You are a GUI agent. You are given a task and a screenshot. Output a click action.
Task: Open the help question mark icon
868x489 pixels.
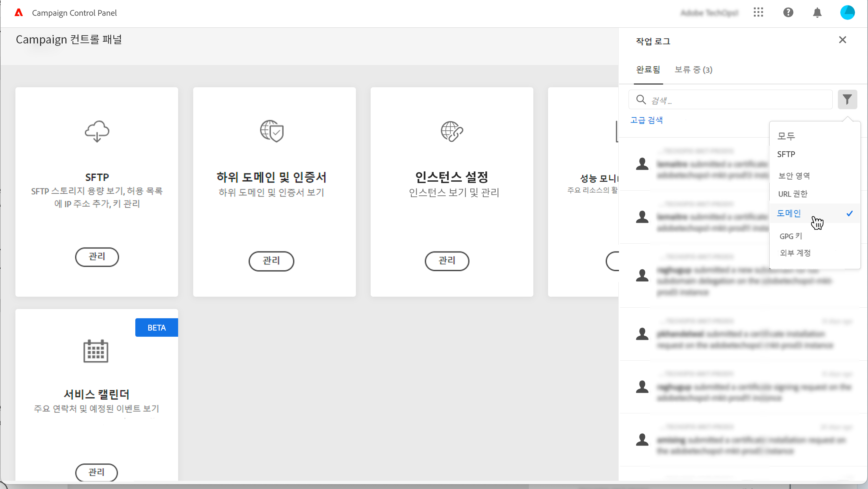point(788,13)
